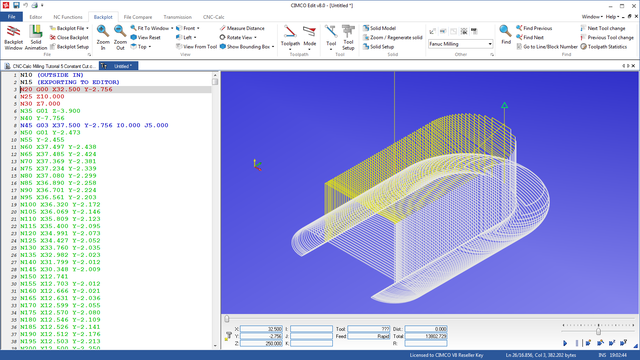The image size is (640, 360).
Task: Expand the Rotate View dropdown
Action: point(256,38)
